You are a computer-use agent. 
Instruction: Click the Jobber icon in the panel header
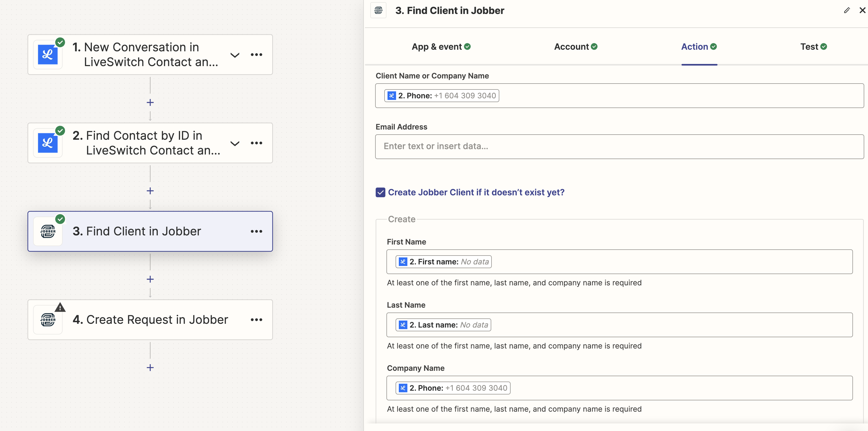tap(378, 10)
